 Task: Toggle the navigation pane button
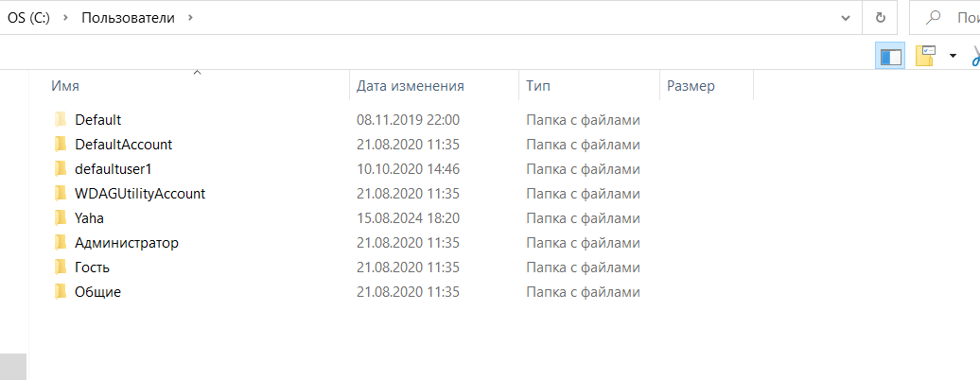tap(890, 57)
